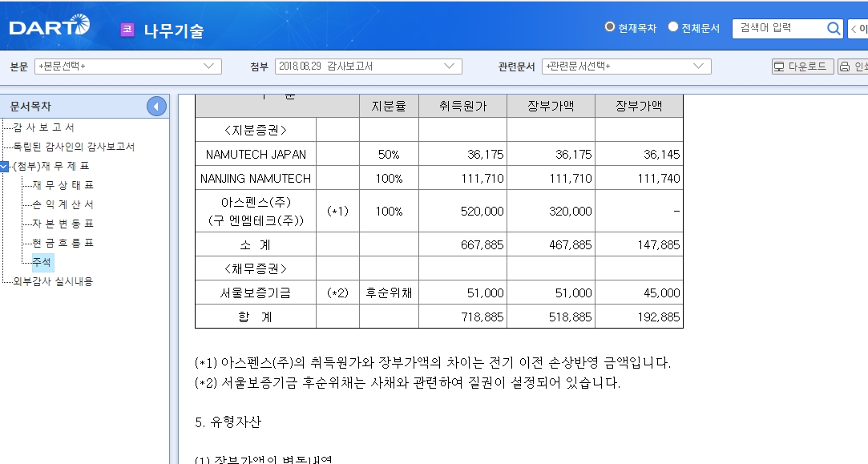
Task: Select the 현재목차 radio button
Action: (x=609, y=26)
